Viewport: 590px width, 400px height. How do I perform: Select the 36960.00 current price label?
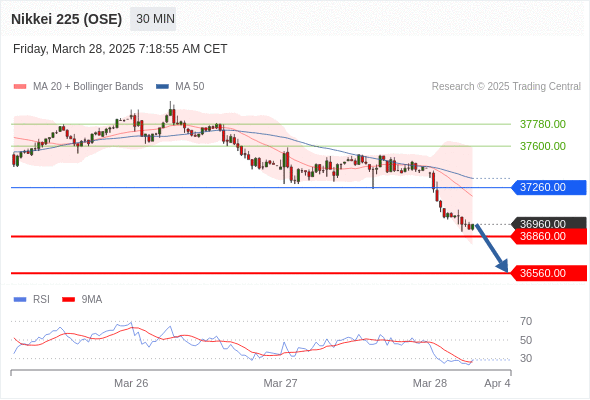click(549, 224)
